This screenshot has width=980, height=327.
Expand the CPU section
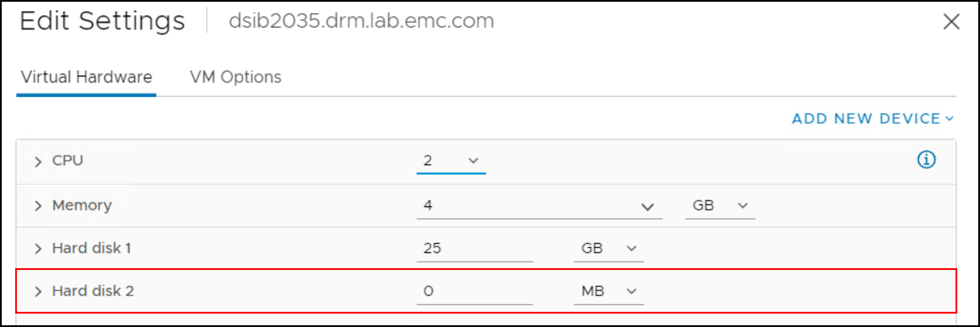(38, 161)
